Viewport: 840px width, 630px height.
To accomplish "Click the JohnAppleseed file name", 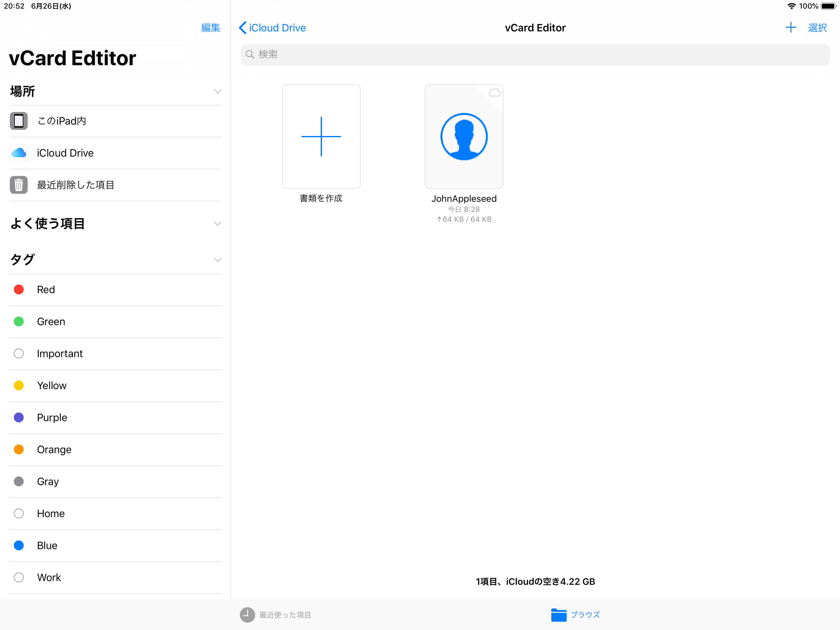I will (x=464, y=198).
